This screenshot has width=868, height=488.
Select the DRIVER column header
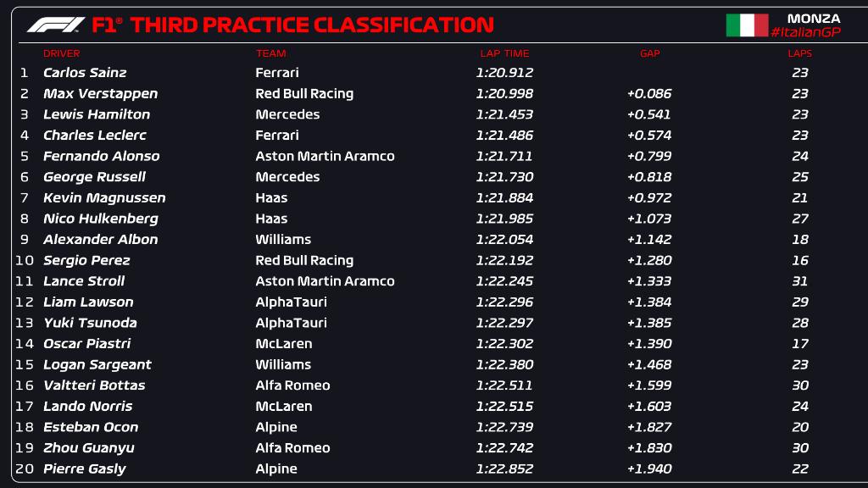pos(61,53)
